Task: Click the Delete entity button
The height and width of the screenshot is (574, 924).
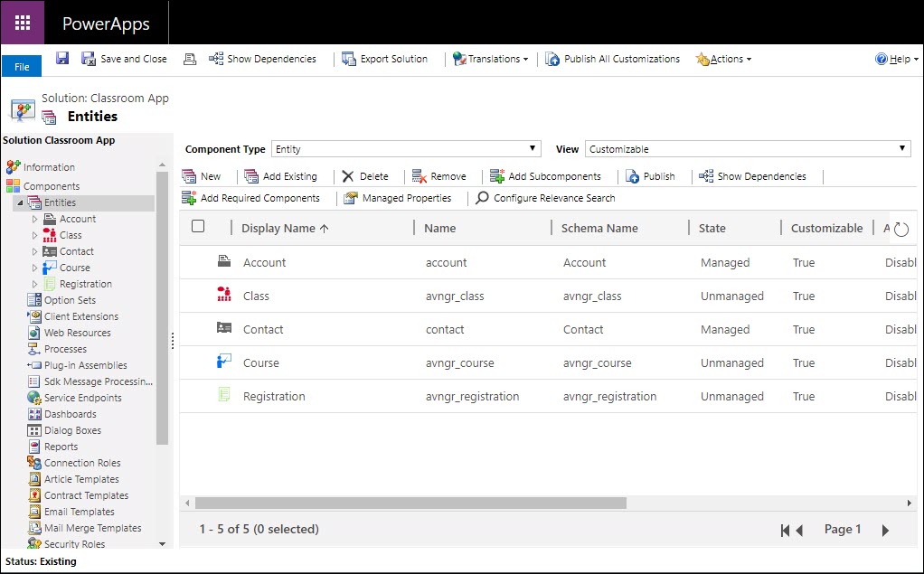Action: point(364,176)
